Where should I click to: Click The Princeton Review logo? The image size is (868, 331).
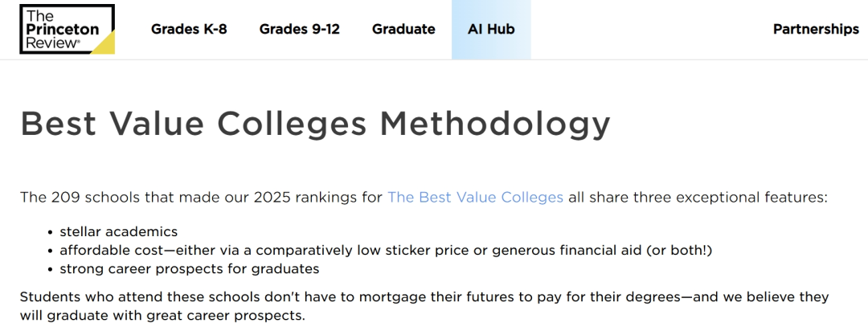(x=67, y=30)
